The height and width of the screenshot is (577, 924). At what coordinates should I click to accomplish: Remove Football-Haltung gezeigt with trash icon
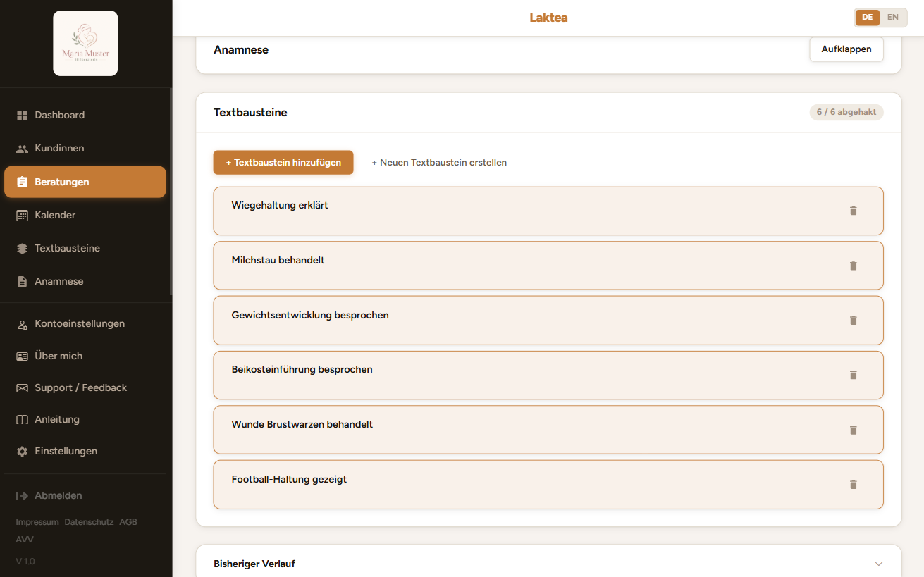pyautogui.click(x=853, y=485)
